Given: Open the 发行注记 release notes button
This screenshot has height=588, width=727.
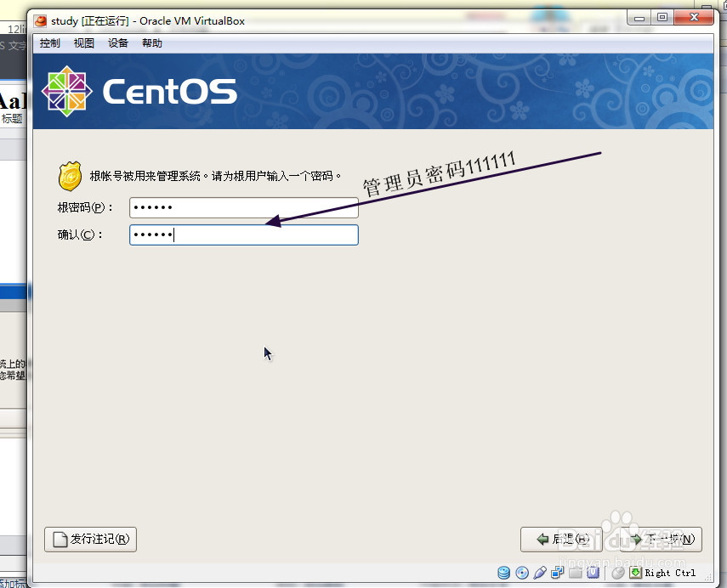Looking at the screenshot, I should tap(90, 540).
